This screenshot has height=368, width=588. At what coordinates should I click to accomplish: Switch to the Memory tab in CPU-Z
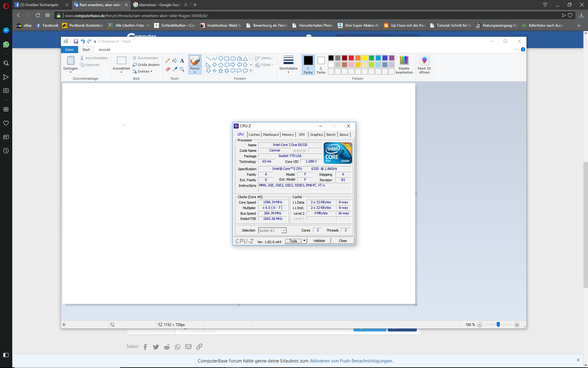pyautogui.click(x=288, y=135)
